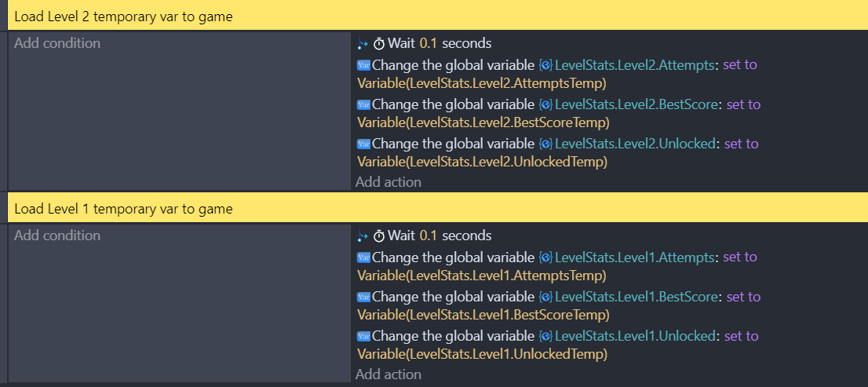
Task: Edit the 0.1 seconds value in Level 2 Wait
Action: [429, 43]
